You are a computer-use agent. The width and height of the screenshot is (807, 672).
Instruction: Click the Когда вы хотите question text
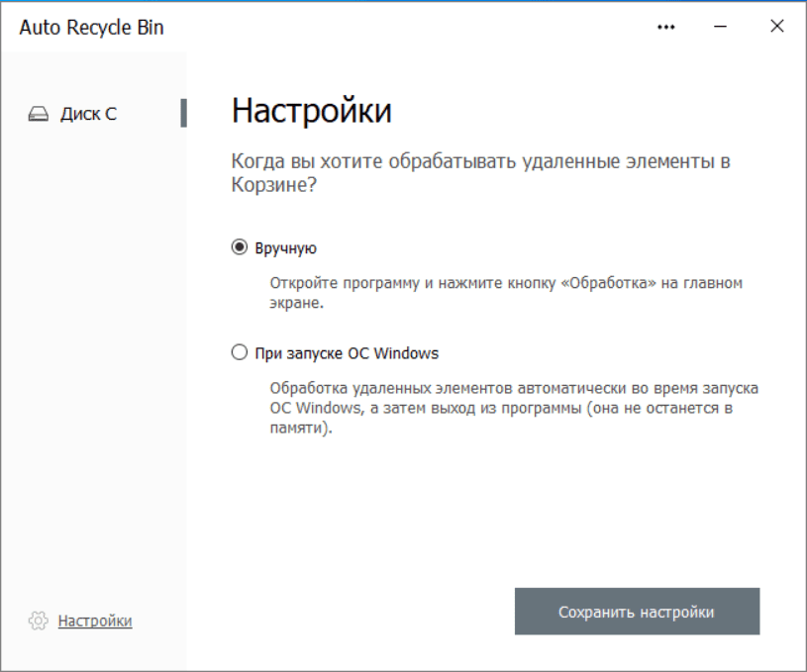[480, 173]
